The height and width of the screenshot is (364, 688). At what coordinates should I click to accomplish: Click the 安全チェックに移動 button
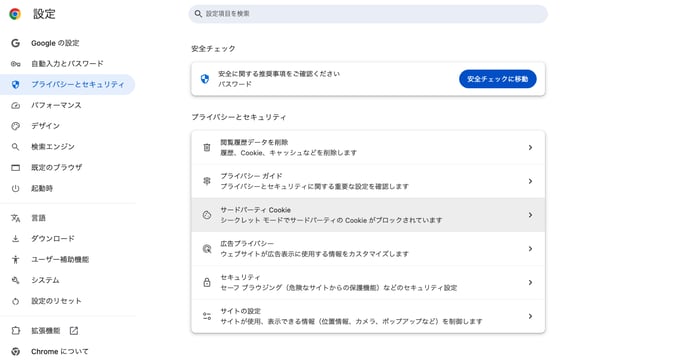(x=498, y=79)
